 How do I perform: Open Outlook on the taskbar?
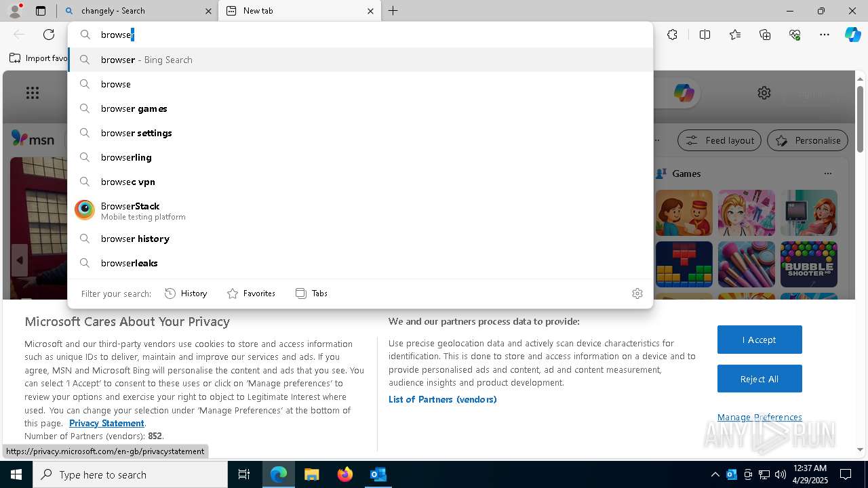point(378,474)
